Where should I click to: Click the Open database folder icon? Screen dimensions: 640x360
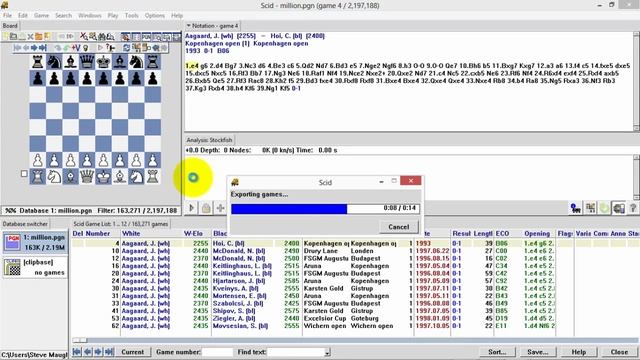tap(13, 36)
